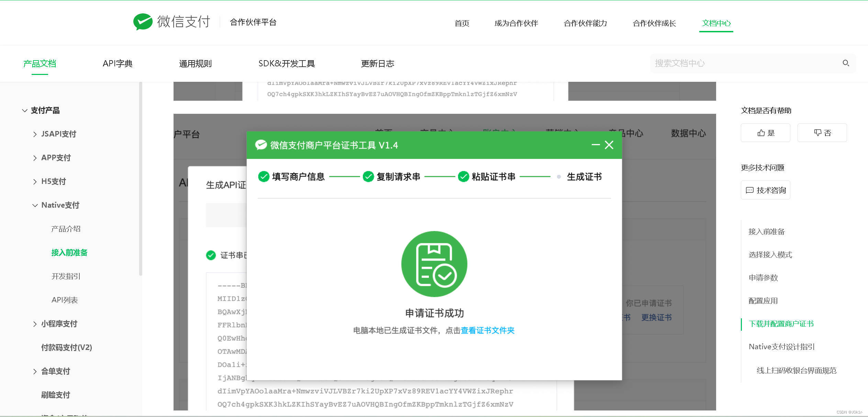
Task: Open 合作伙伴能力 in top navigation
Action: pos(585,23)
